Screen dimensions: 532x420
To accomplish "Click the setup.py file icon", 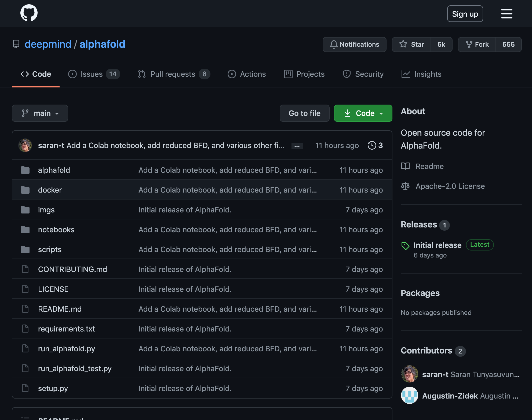I will pyautogui.click(x=25, y=388).
